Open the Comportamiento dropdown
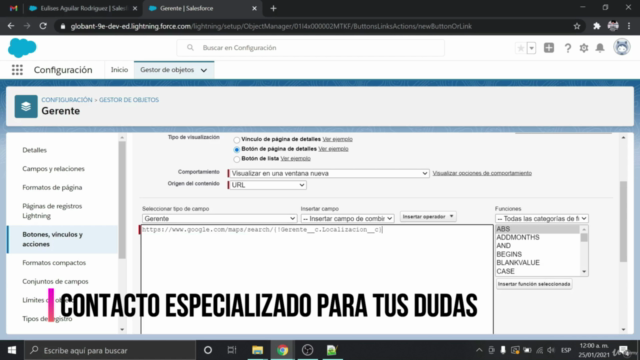Image resolution: width=640 pixels, height=360 pixels. pos(329,173)
